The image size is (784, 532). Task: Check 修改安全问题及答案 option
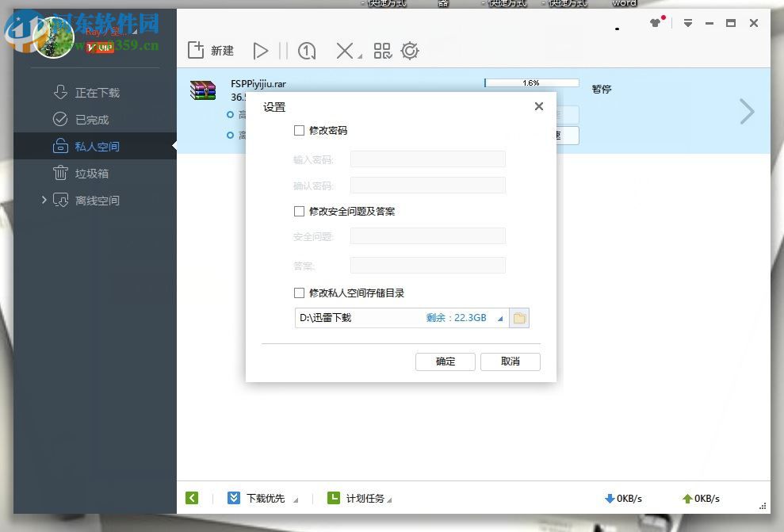coord(300,211)
